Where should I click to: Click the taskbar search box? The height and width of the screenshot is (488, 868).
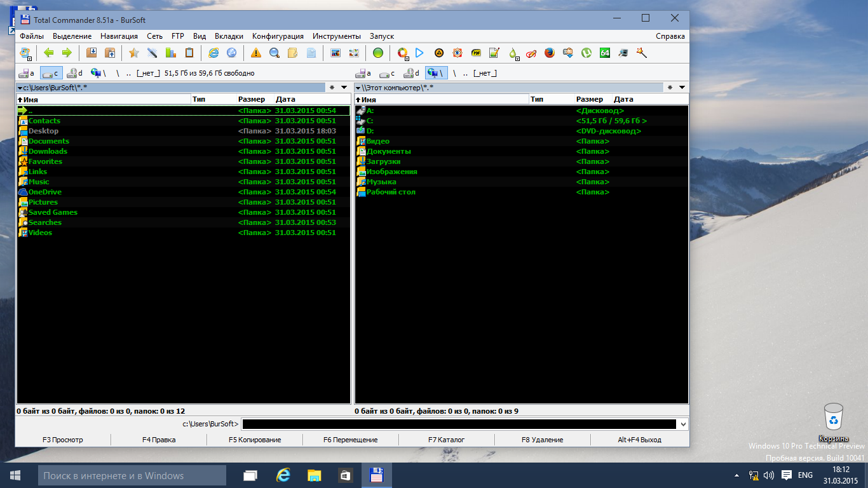point(132,475)
